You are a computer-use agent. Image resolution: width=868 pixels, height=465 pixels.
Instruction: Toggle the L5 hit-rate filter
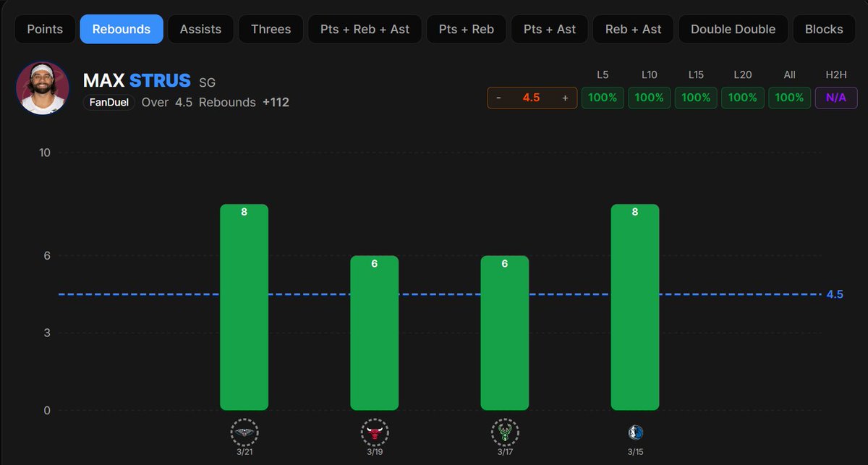[x=603, y=98]
